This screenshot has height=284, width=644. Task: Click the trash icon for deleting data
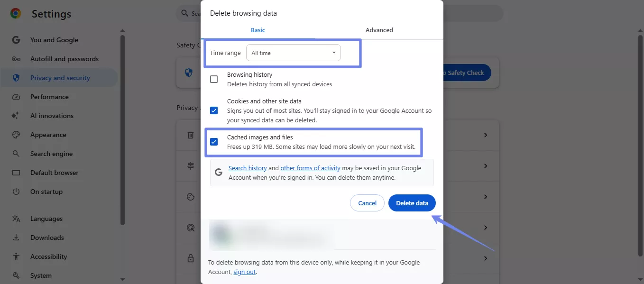tap(190, 135)
